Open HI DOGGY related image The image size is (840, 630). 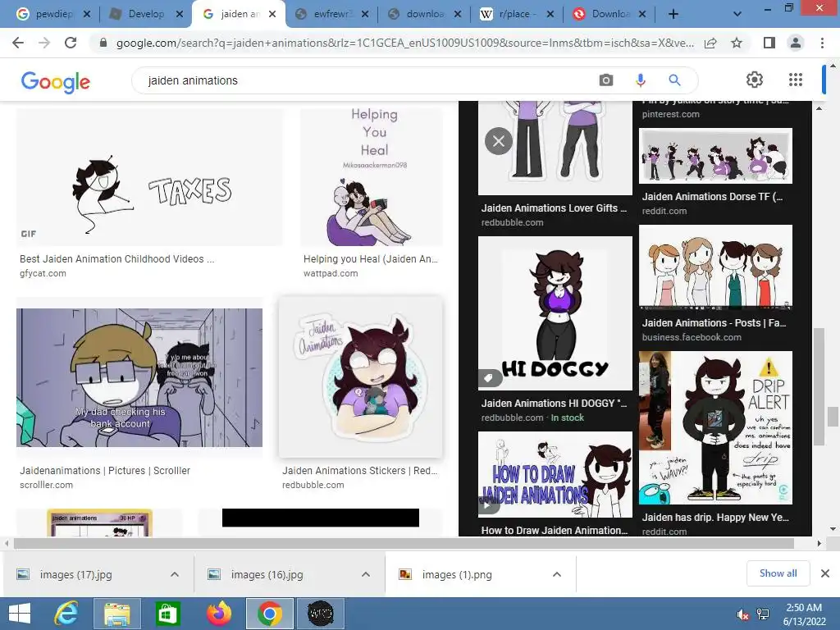555,313
